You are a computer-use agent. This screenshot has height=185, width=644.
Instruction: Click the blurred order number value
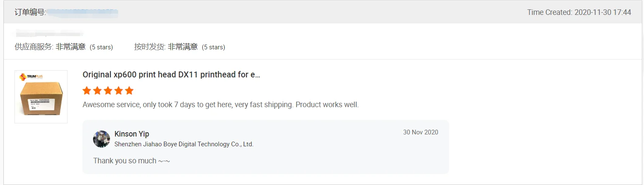[x=82, y=12]
